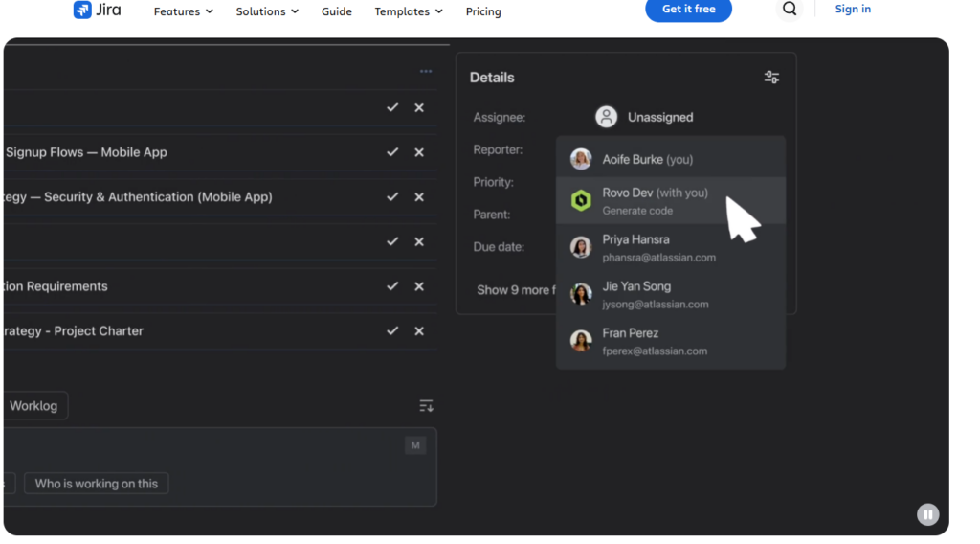Open the three-dot more options menu
980x544 pixels.
coord(426,71)
